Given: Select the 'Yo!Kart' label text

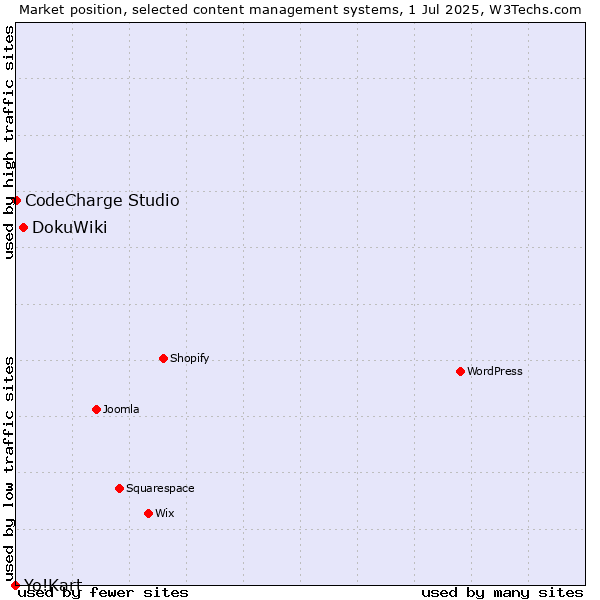Looking at the screenshot, I should pyautogui.click(x=53, y=585).
